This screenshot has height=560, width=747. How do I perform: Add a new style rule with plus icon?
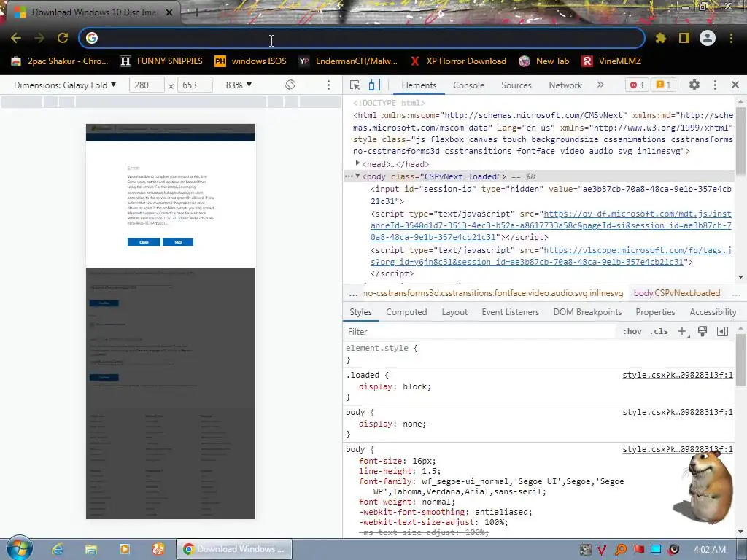click(682, 332)
